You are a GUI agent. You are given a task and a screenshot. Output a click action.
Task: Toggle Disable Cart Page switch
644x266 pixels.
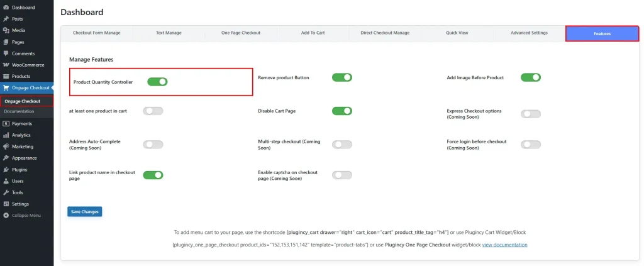[x=342, y=111]
